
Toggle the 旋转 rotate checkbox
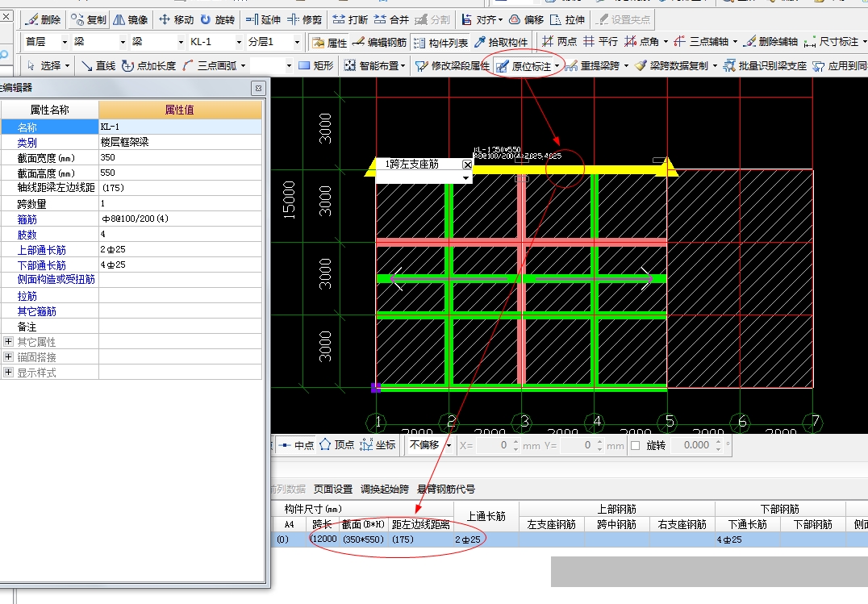coord(636,446)
